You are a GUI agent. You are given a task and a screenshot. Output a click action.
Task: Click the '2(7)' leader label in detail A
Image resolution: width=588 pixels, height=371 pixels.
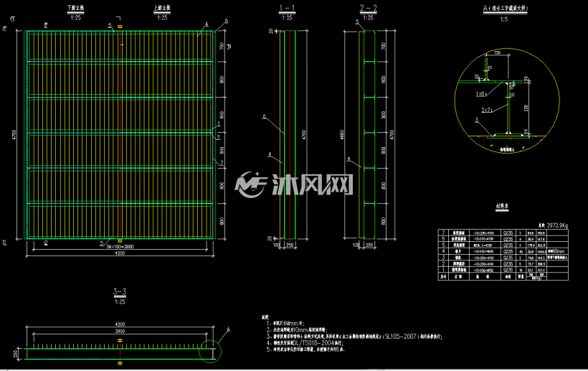tap(486, 111)
